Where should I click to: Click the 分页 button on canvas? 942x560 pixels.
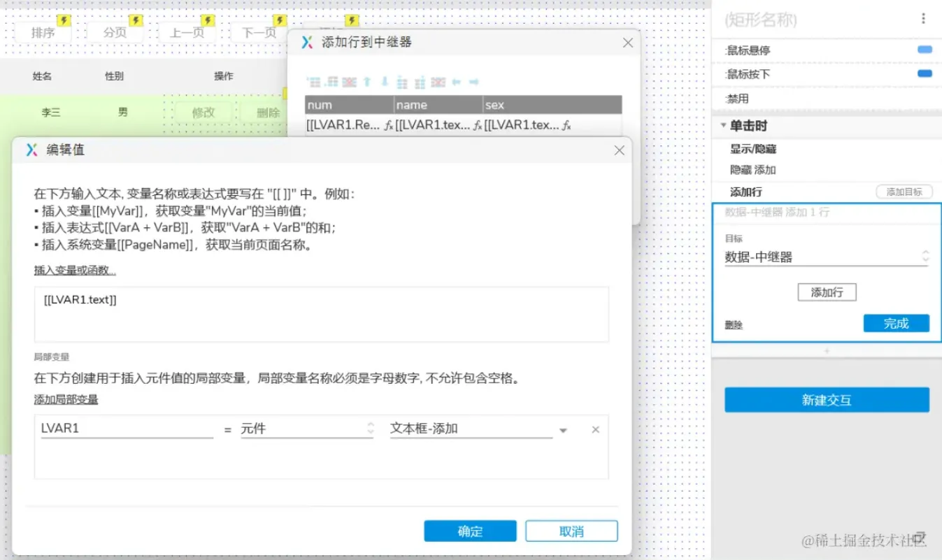pos(115,32)
